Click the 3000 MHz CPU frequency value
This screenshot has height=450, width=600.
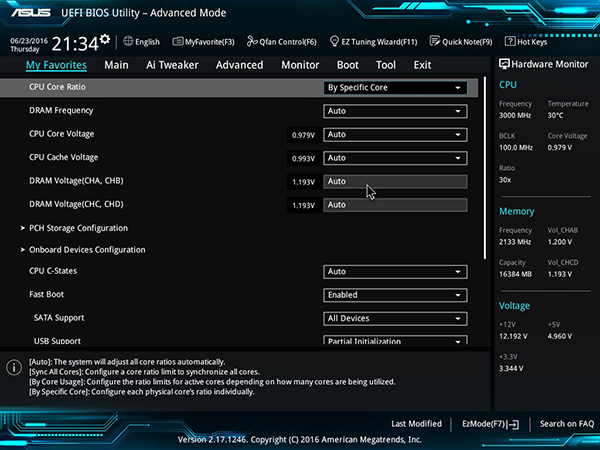(515, 115)
